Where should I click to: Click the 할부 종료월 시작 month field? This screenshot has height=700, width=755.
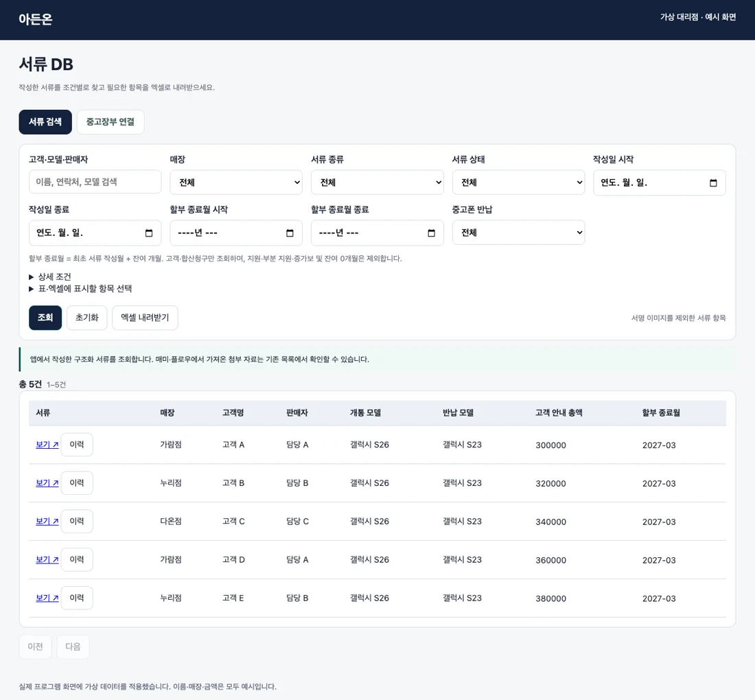coord(236,233)
